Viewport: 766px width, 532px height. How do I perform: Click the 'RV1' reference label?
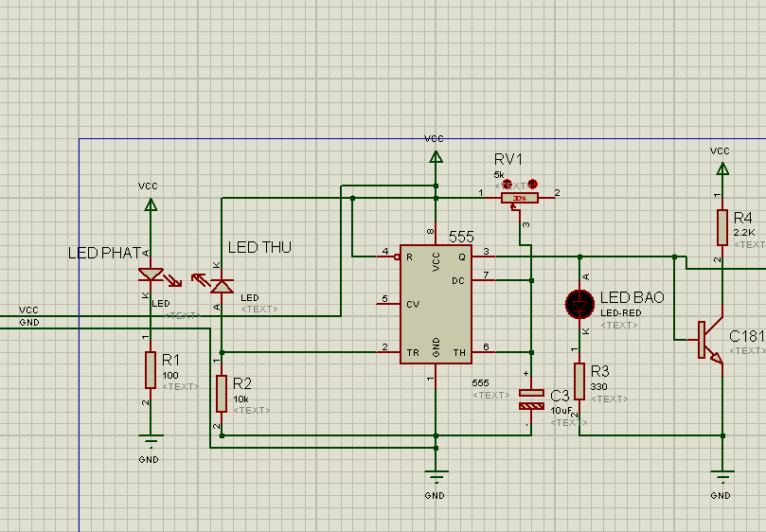click(x=508, y=159)
